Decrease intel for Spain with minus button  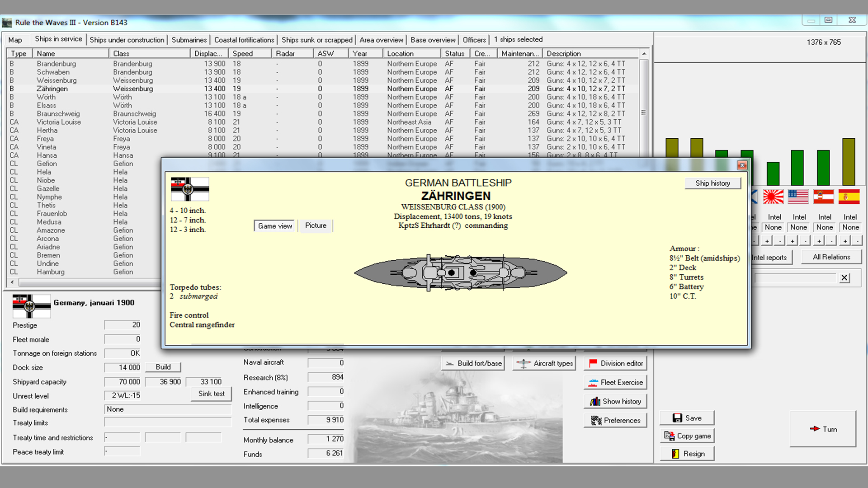pyautogui.click(x=857, y=241)
